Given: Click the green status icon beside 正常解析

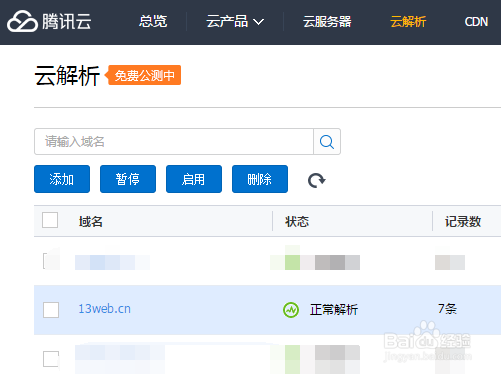Looking at the screenshot, I should (x=291, y=310).
